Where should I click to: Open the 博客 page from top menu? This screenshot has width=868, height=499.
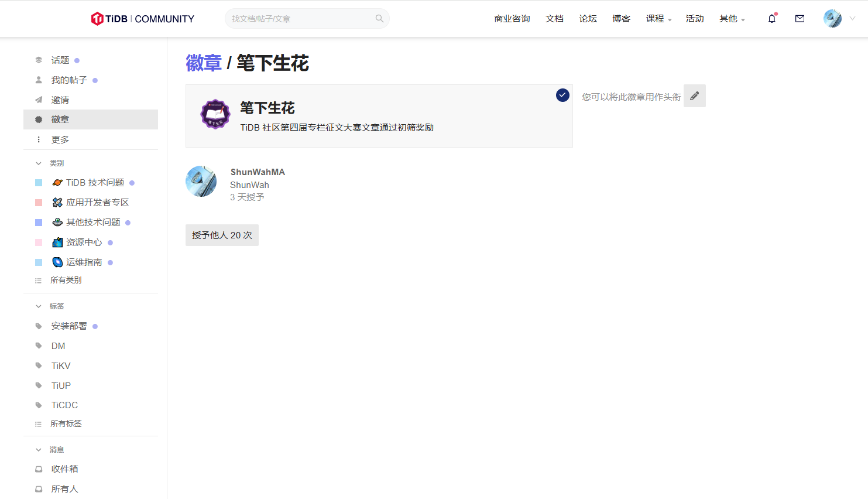pos(621,18)
